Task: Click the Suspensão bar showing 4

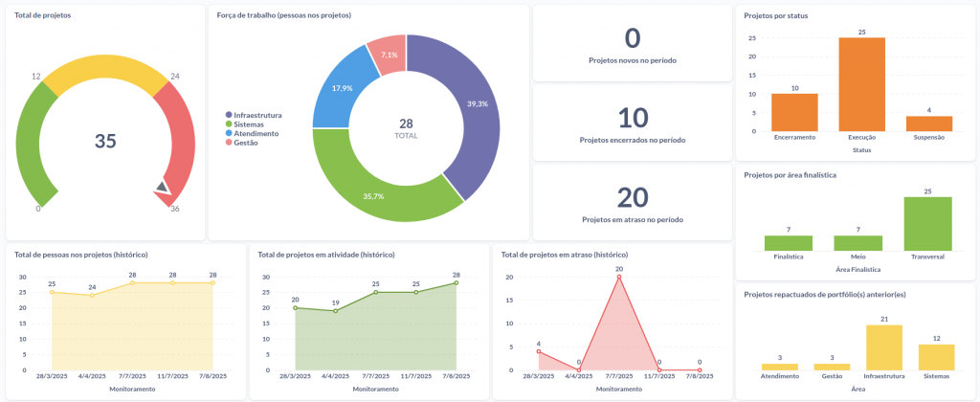Action: tap(929, 123)
